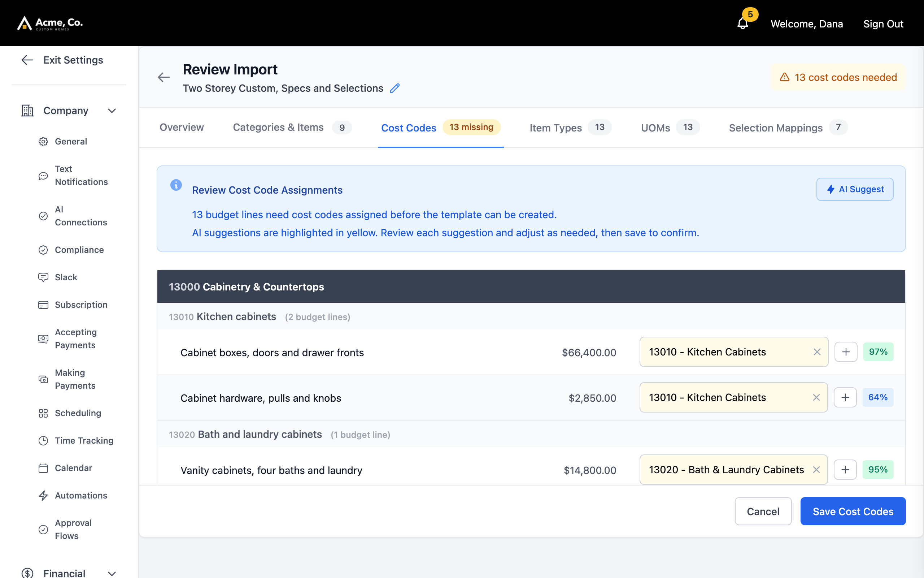Add cost code split for Cabinet hardware line

845,398
